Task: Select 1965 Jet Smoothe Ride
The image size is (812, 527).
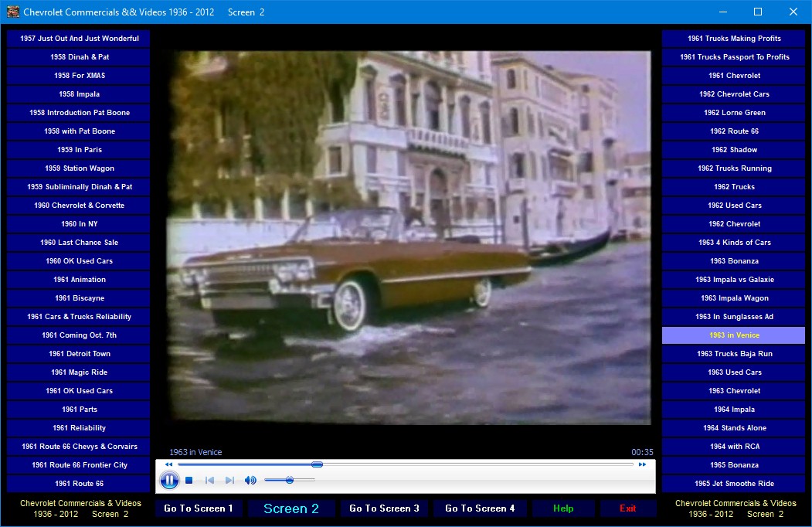Action: (x=734, y=484)
